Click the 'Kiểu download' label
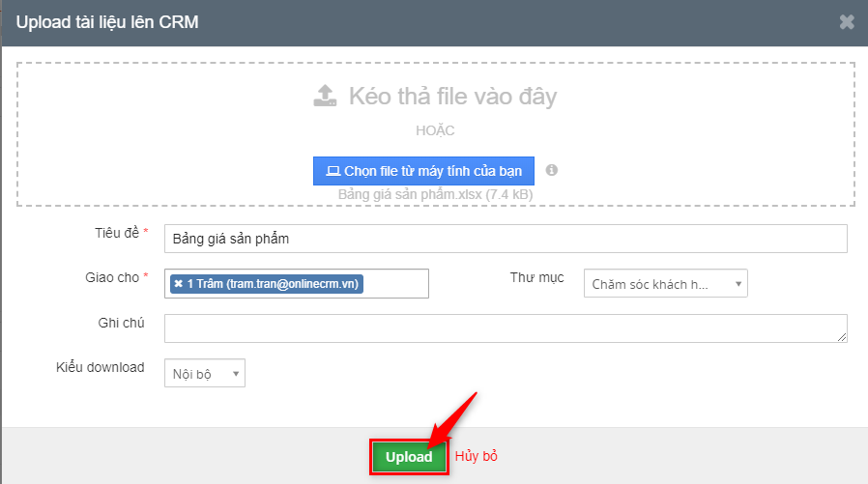This screenshot has height=484, width=868. tap(100, 367)
